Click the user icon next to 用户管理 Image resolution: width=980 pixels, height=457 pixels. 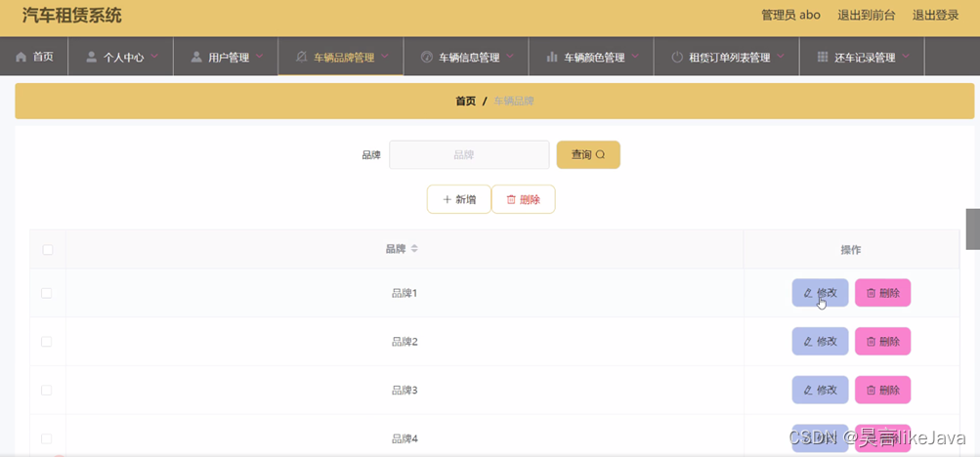point(196,57)
